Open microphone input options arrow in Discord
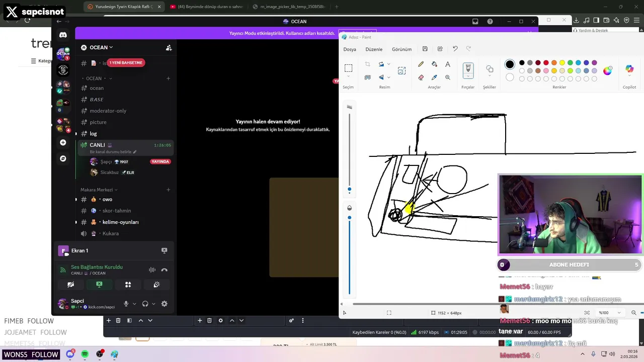Viewport: 644px width, 362px height. pos(134,304)
